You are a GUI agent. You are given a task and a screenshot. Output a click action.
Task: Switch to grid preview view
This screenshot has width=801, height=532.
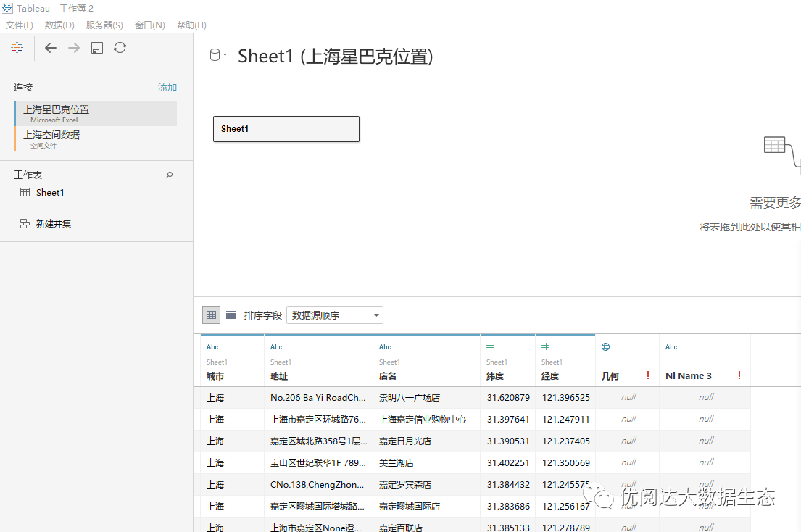[211, 315]
